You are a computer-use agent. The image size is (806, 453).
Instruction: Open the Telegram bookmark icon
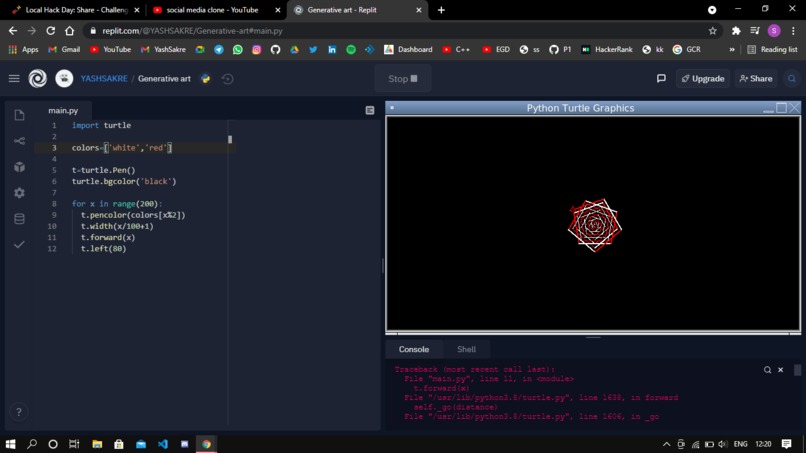[218, 49]
